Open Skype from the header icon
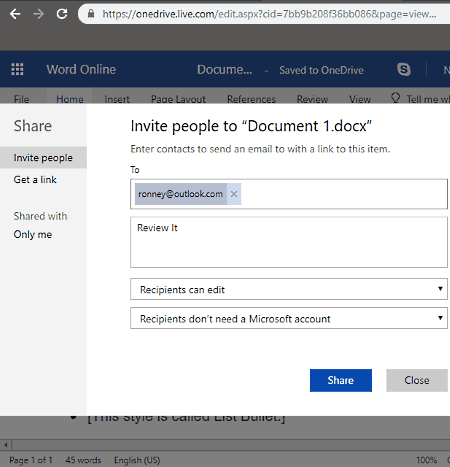This screenshot has height=467, width=450. 404,69
